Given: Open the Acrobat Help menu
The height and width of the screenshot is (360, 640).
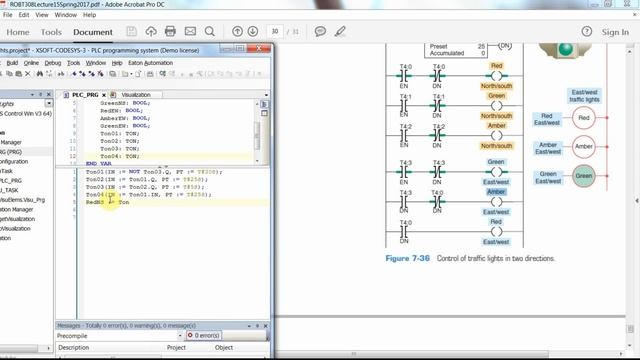Looking at the screenshot, I should click(89, 15).
